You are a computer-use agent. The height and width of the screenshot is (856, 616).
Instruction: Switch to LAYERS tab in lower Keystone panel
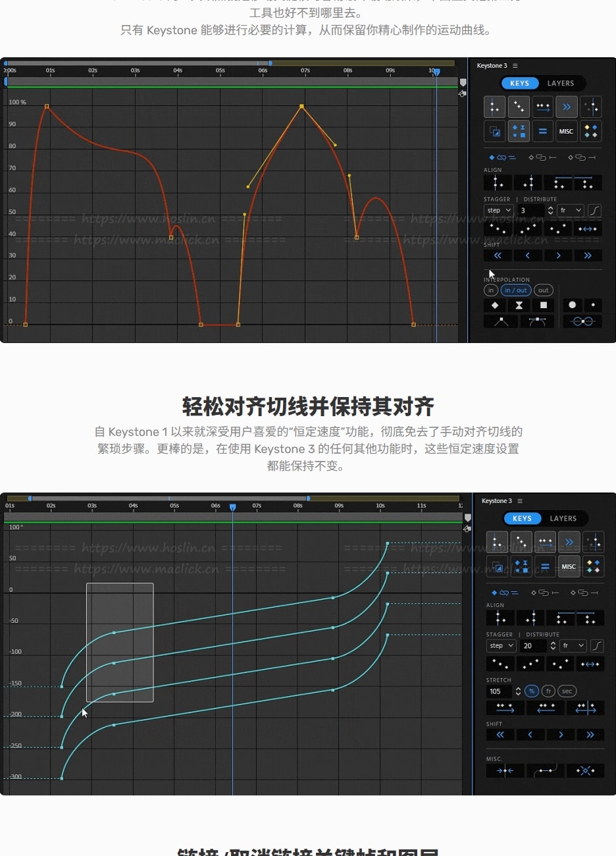pyautogui.click(x=563, y=519)
